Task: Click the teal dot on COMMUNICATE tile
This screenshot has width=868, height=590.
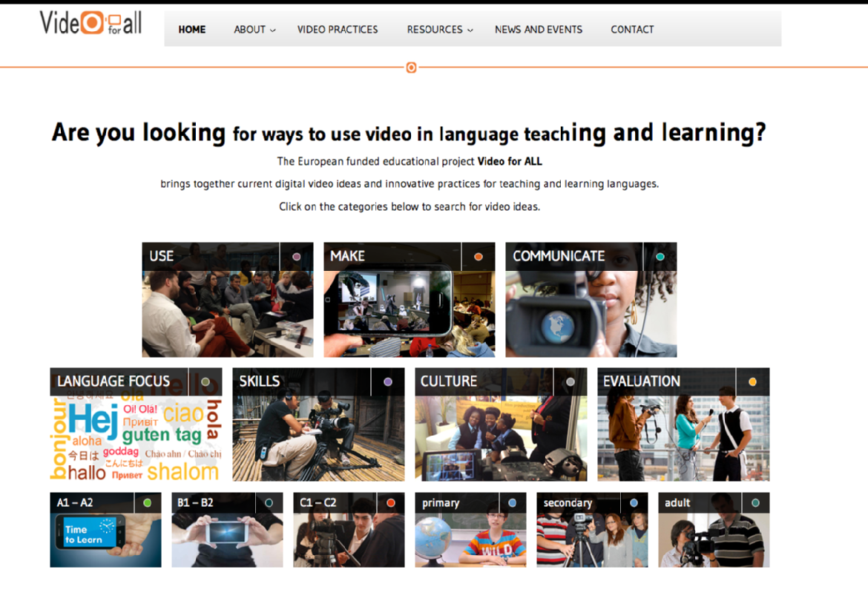Action: click(x=660, y=257)
